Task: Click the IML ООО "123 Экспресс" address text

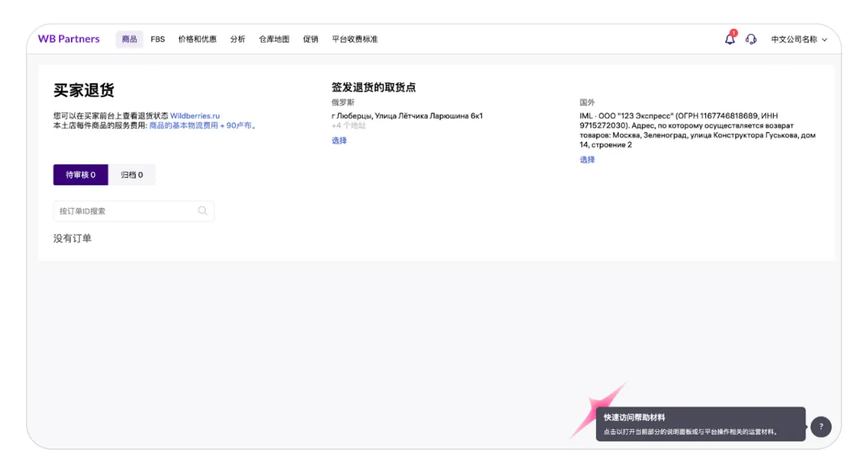Action: coord(697,131)
